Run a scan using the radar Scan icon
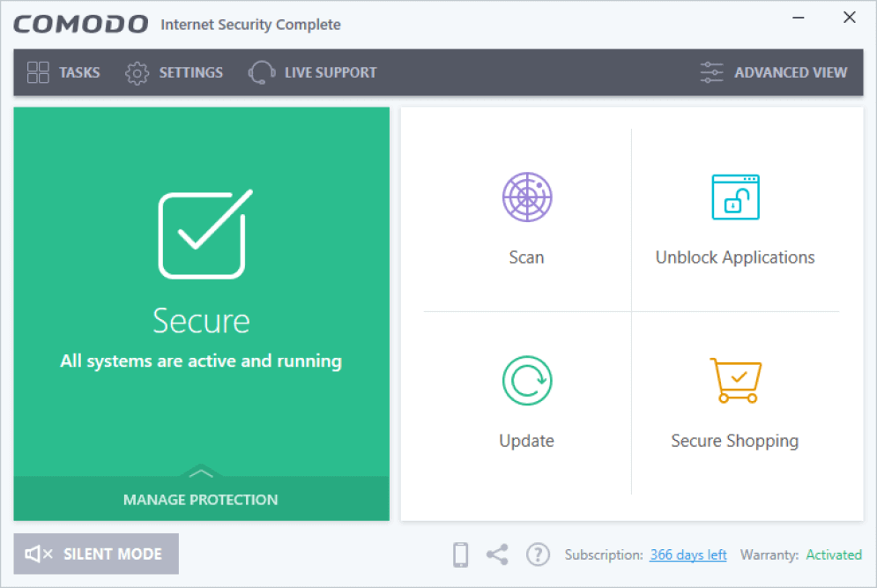877x588 pixels. (x=526, y=197)
